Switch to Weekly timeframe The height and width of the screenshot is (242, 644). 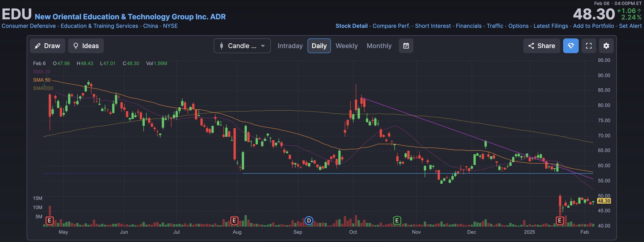pyautogui.click(x=347, y=46)
